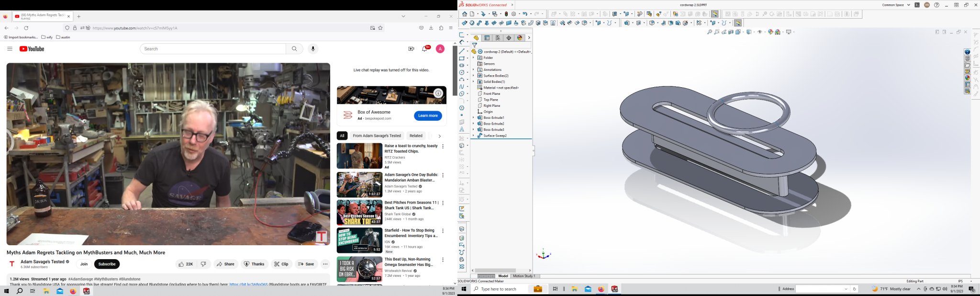Click the YouTube voice search microphone
The width and height of the screenshot is (980, 296).
coord(313,49)
